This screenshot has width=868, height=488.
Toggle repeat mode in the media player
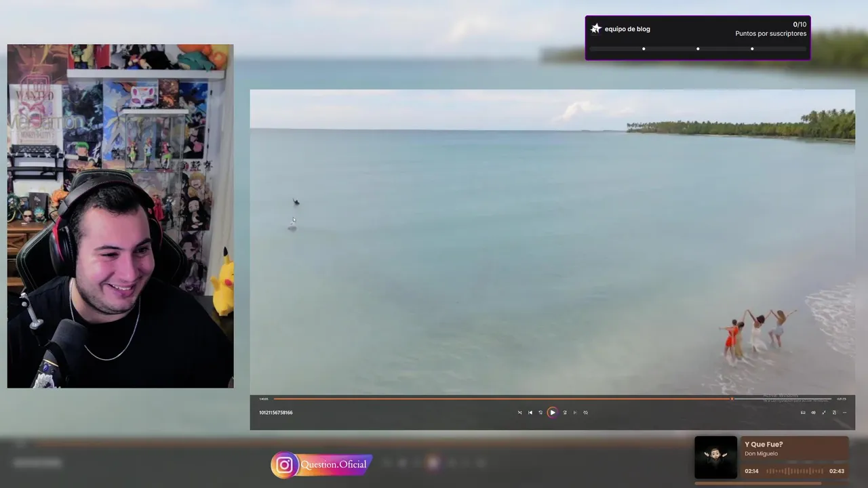pos(586,412)
